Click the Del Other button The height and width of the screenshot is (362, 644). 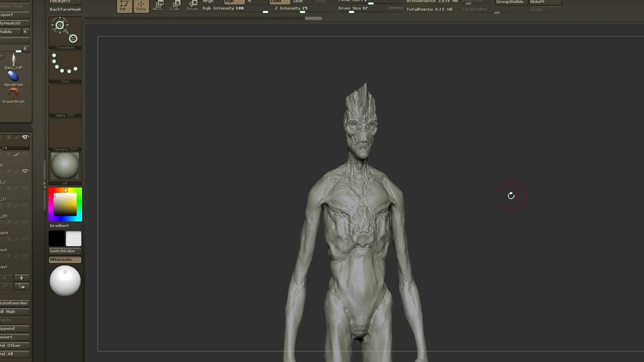tap(15, 345)
